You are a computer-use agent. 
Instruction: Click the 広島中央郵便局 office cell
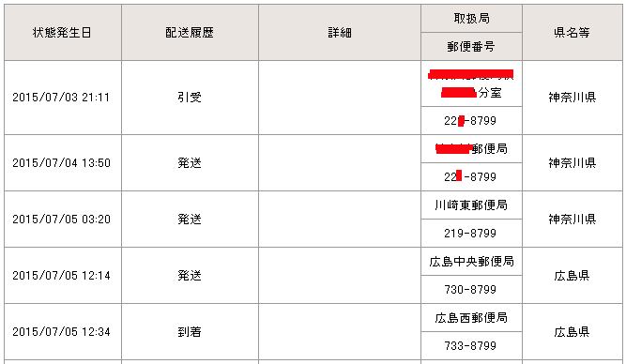pos(471,261)
